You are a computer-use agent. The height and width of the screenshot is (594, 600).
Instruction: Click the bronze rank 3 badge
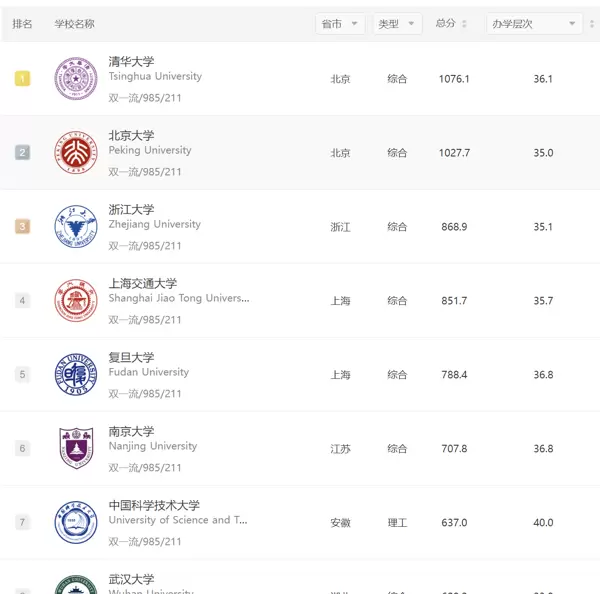pos(23,227)
